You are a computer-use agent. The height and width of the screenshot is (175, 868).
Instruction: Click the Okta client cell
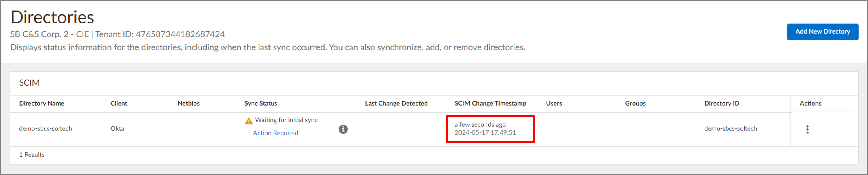(117, 128)
